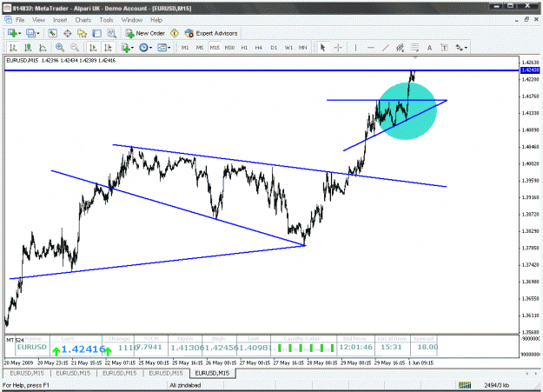
Task: Select the Horizontal Line tool
Action: point(370,48)
